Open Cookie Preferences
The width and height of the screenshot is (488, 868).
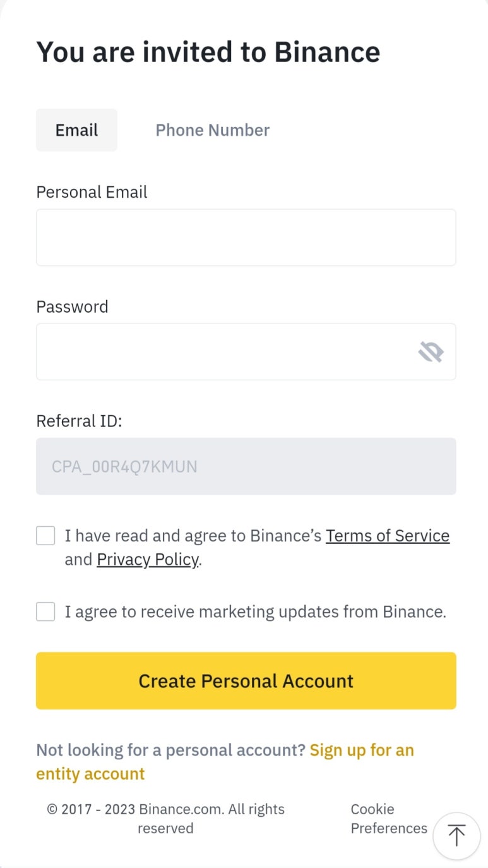coord(388,819)
